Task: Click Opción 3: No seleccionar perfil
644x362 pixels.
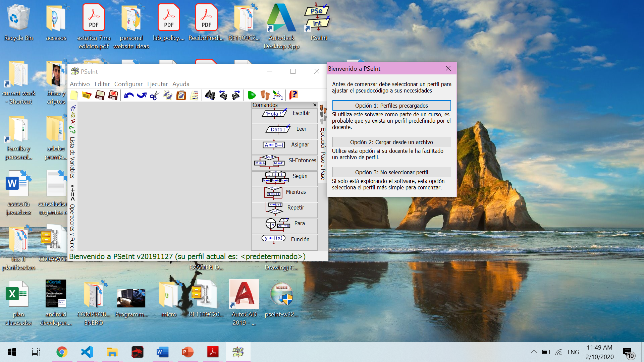Action: coord(391,172)
